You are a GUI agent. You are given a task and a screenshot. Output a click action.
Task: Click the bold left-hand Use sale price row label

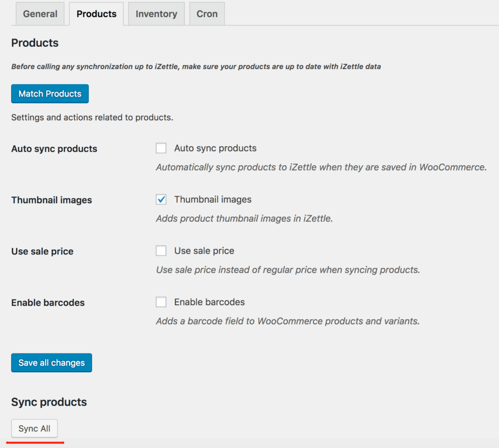click(42, 252)
